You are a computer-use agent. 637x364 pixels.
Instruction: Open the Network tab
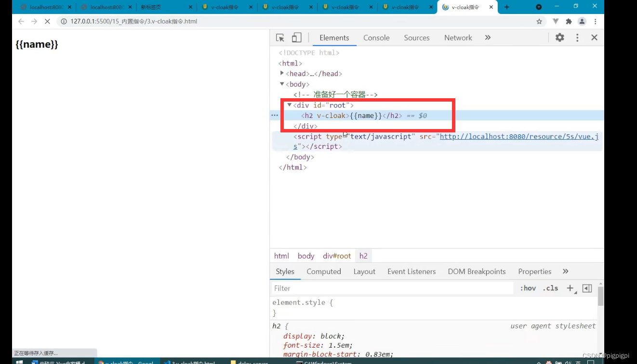coord(458,38)
